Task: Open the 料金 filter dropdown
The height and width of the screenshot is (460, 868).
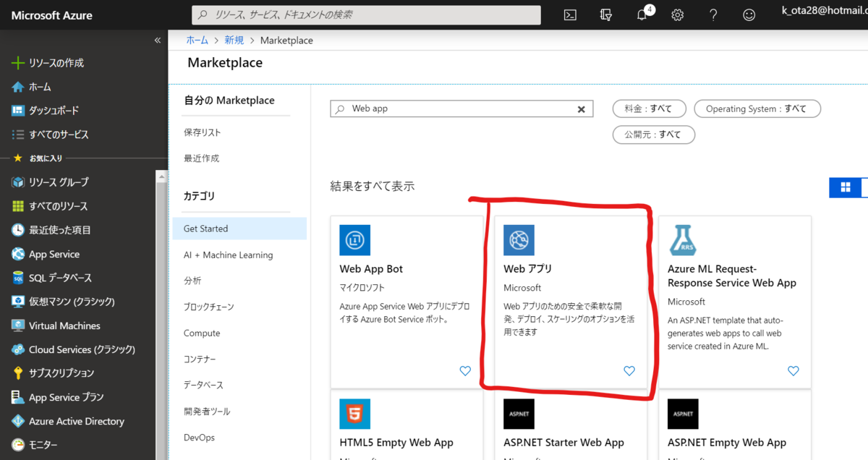Action: [648, 108]
